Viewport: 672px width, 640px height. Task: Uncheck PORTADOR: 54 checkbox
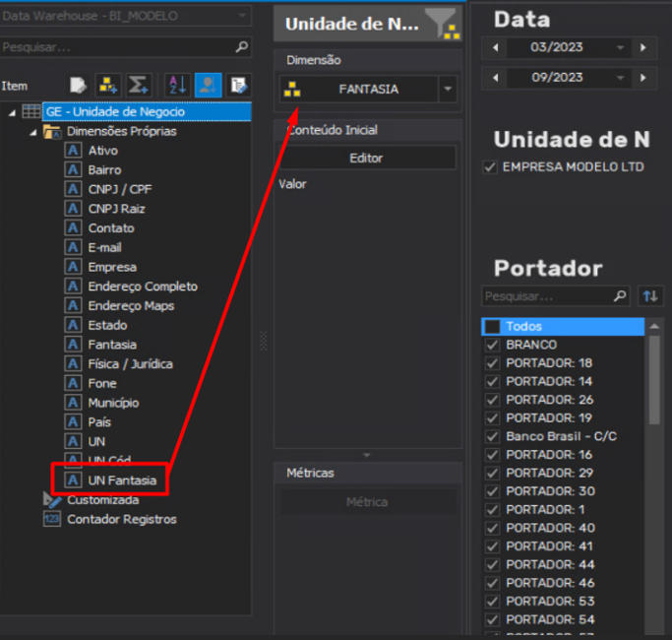point(492,620)
